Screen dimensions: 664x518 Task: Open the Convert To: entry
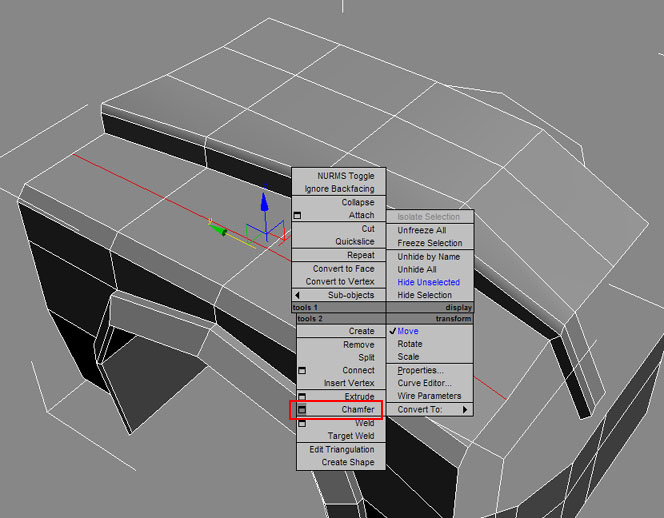tap(420, 410)
